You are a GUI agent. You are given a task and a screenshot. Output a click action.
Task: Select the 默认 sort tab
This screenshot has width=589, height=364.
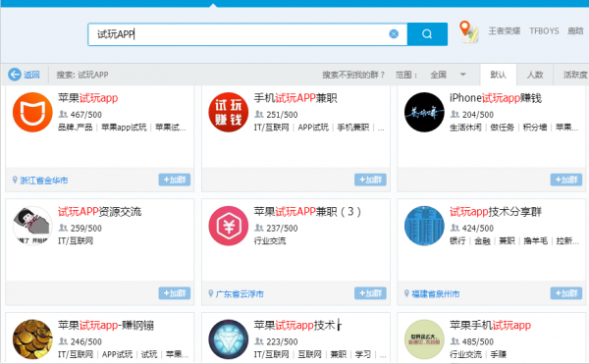pyautogui.click(x=498, y=75)
